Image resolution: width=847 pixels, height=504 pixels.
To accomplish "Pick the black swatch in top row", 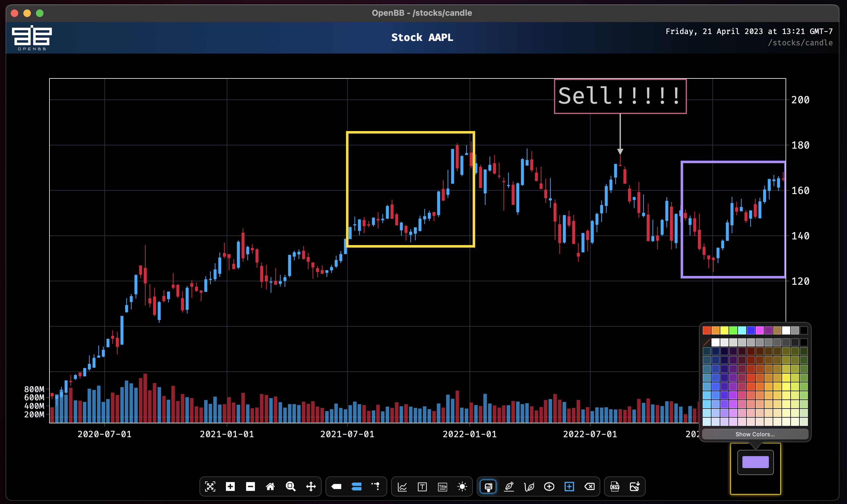I will 804,330.
